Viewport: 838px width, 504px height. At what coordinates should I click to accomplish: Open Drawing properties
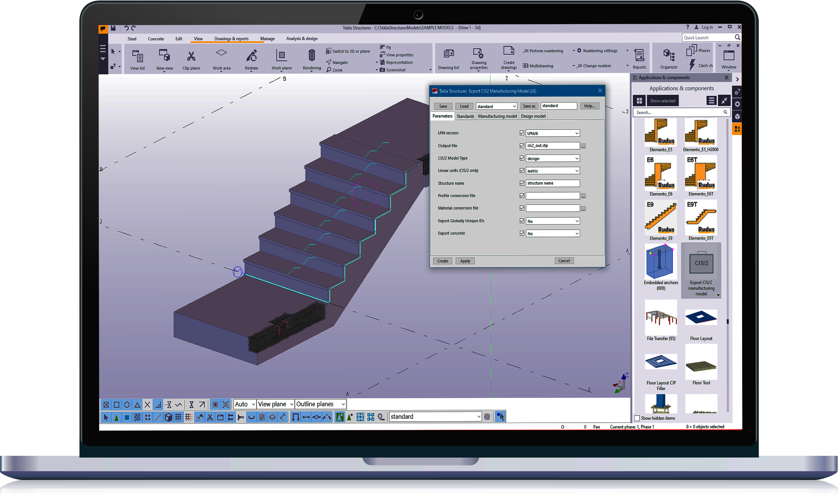pos(478,59)
